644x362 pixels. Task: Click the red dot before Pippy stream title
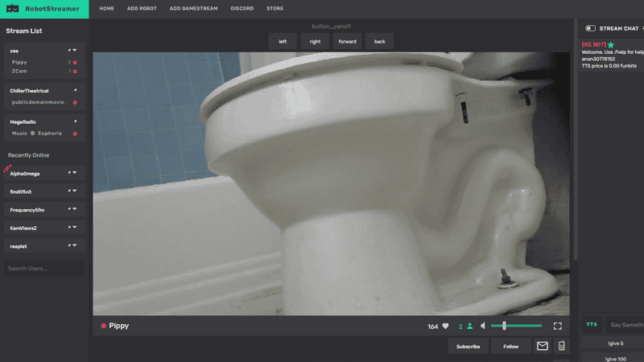[x=104, y=326]
